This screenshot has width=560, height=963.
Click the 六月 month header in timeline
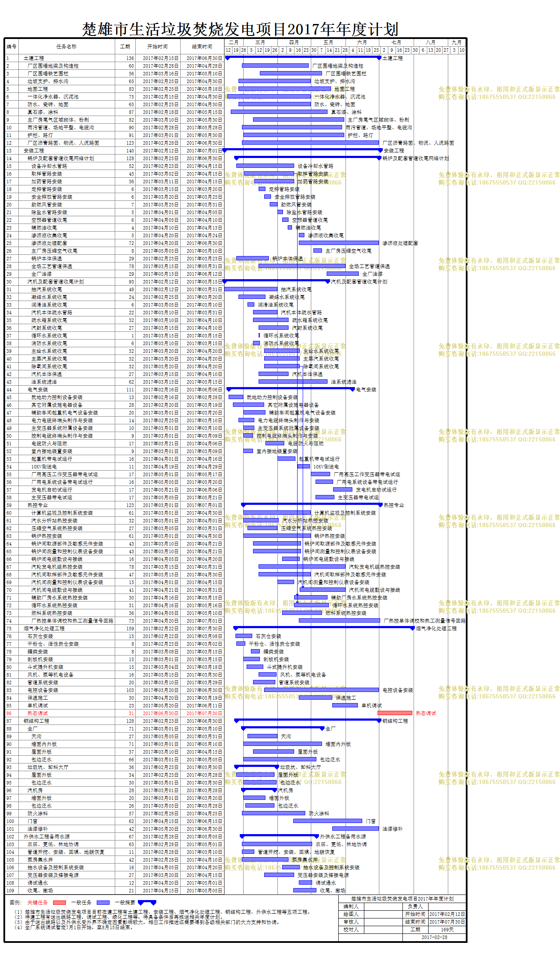tap(362, 42)
